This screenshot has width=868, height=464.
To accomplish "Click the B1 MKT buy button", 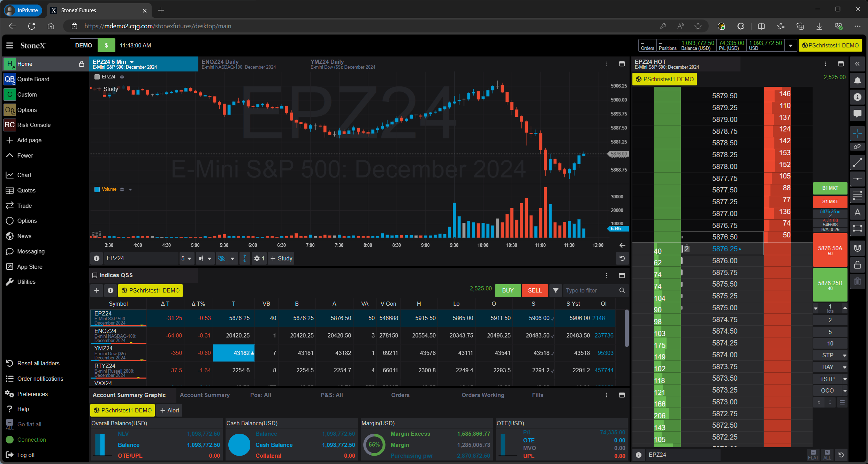I will point(830,188).
